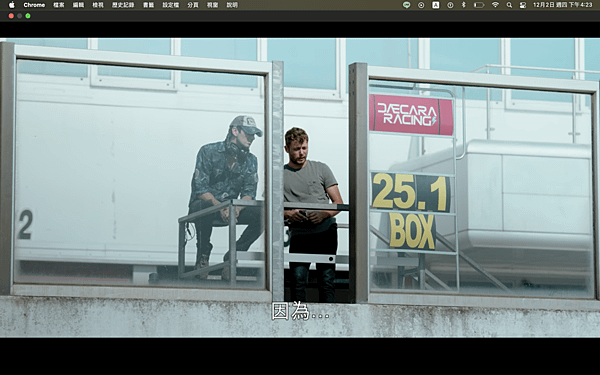Viewport: 600px width, 375px height.
Task: Click the circular recording status icon
Action: (421, 5)
